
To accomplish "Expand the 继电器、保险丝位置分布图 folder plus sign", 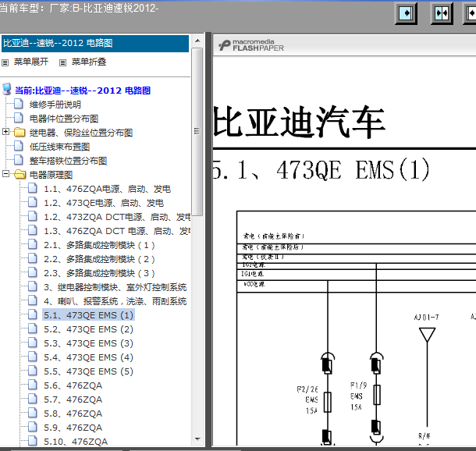I will pyautogui.click(x=5, y=131).
